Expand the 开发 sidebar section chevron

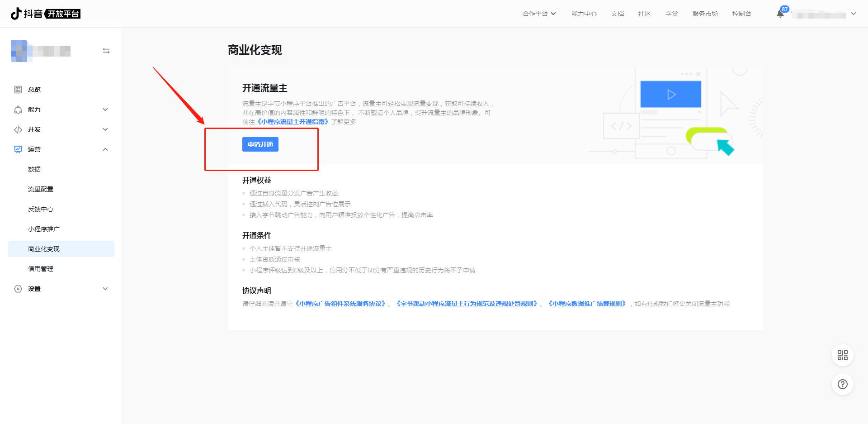tap(105, 129)
